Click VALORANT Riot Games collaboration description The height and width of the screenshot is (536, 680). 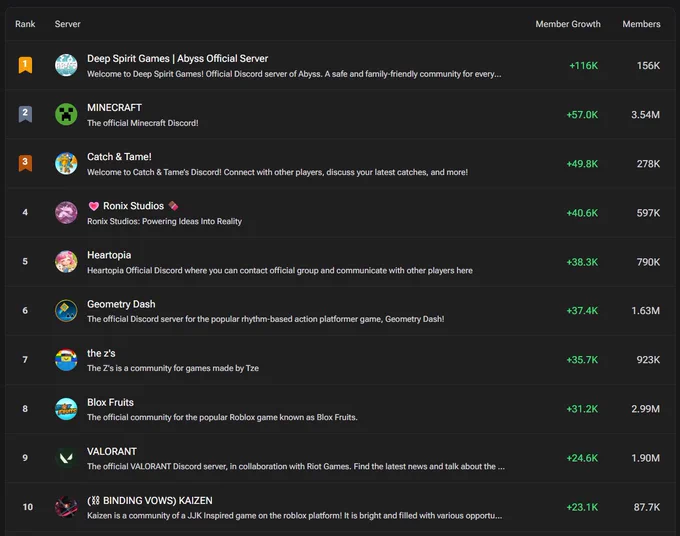(296, 467)
